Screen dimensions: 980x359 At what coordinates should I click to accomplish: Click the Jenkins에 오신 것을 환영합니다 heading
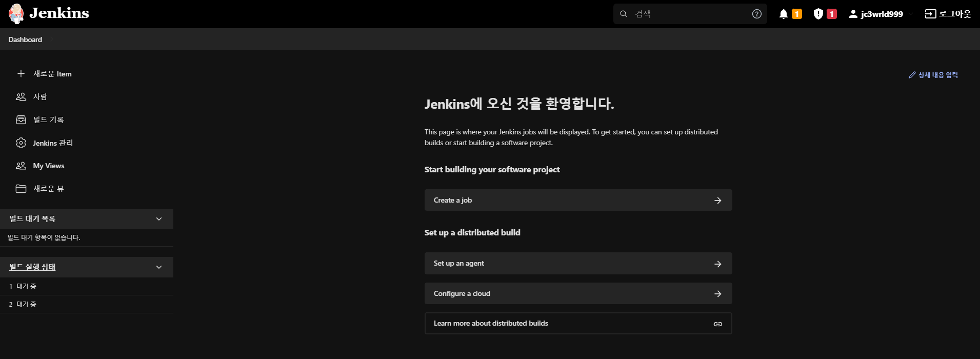click(519, 104)
